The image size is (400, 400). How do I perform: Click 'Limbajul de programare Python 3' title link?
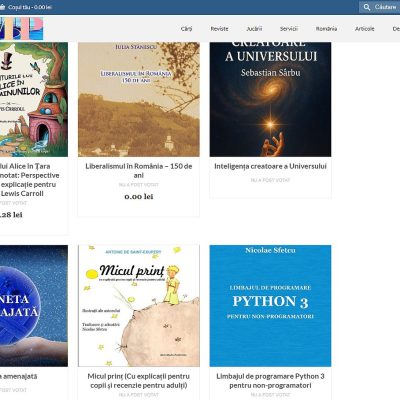click(270, 381)
